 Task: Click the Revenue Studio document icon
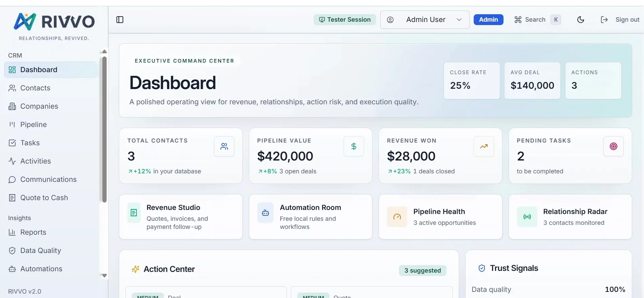tap(134, 213)
